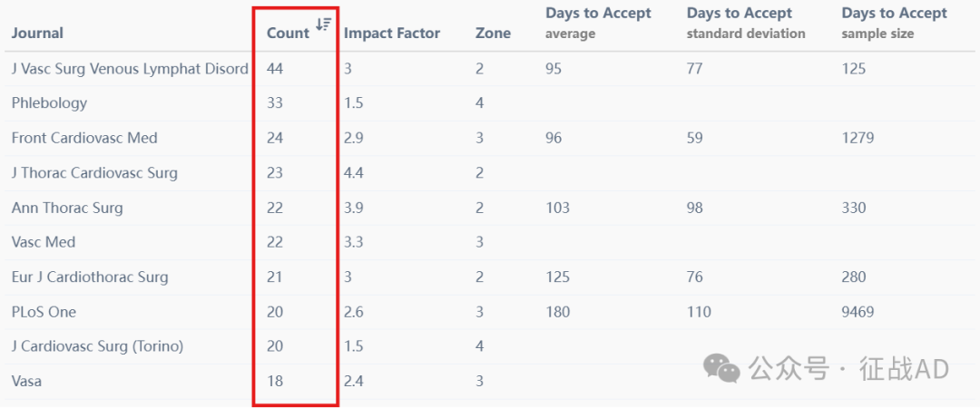Screen dimensions: 980x408
Task: Click the Zone column header
Action: pyautogui.click(x=493, y=34)
